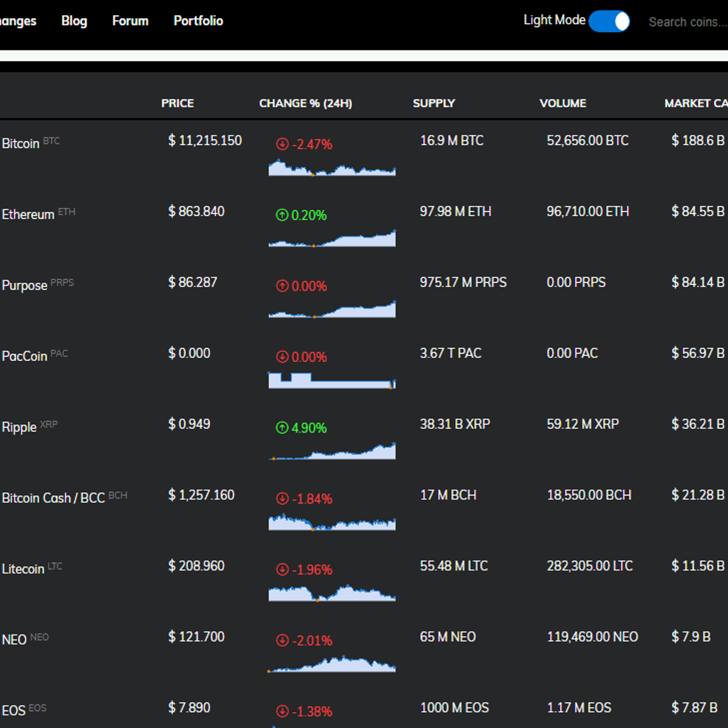The image size is (728, 728).
Task: Sort by the MARKET CAP column header
Action: click(x=696, y=103)
